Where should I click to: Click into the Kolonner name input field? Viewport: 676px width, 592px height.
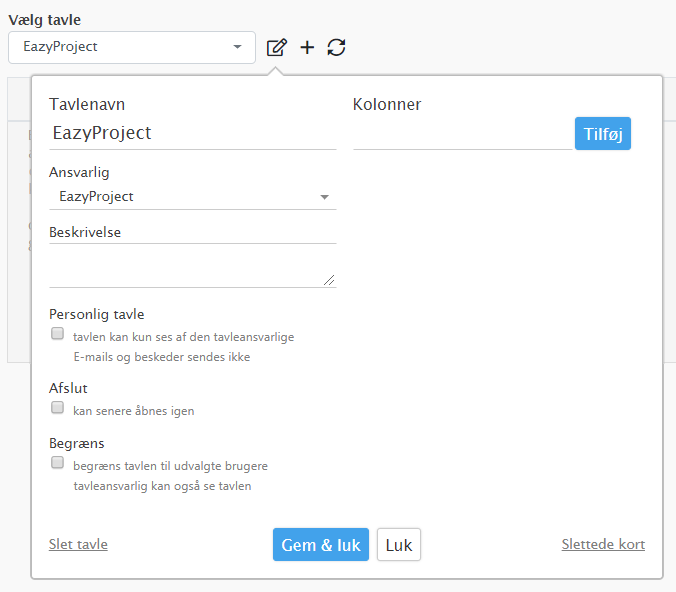click(463, 134)
